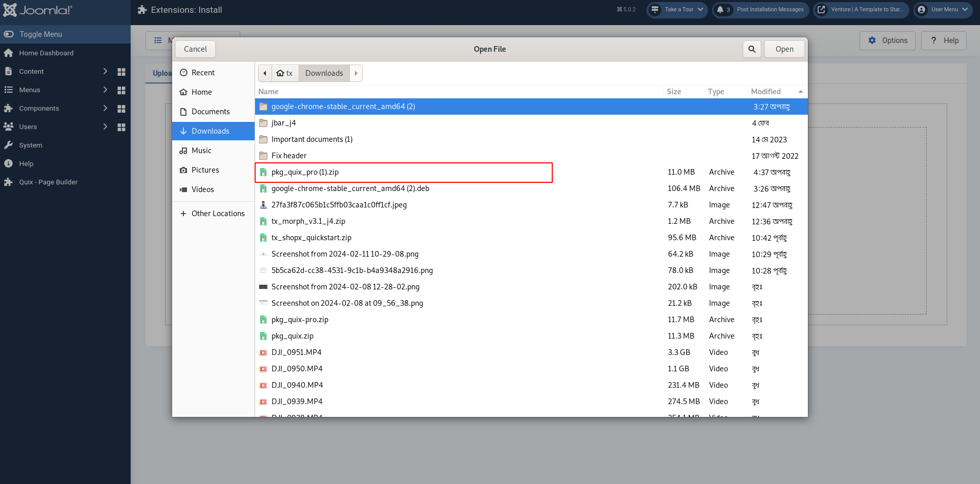This screenshot has height=484, width=980.
Task: Click the back arrow in path bar
Action: tap(265, 73)
